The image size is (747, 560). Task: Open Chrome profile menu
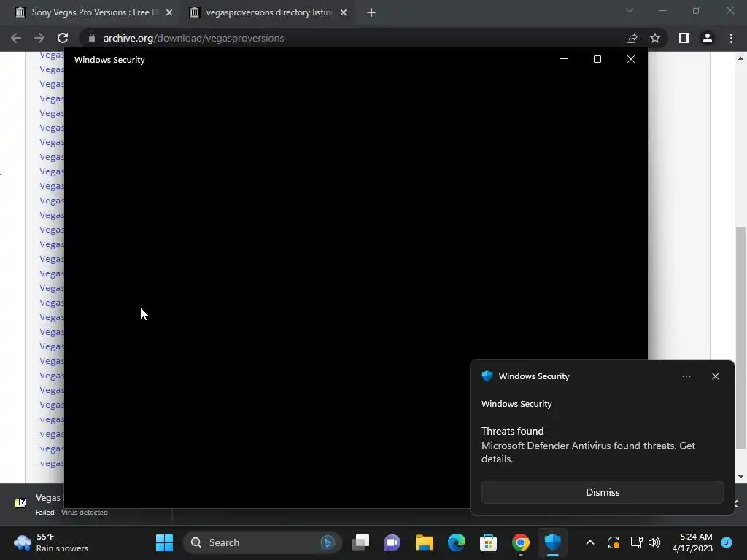(x=708, y=38)
